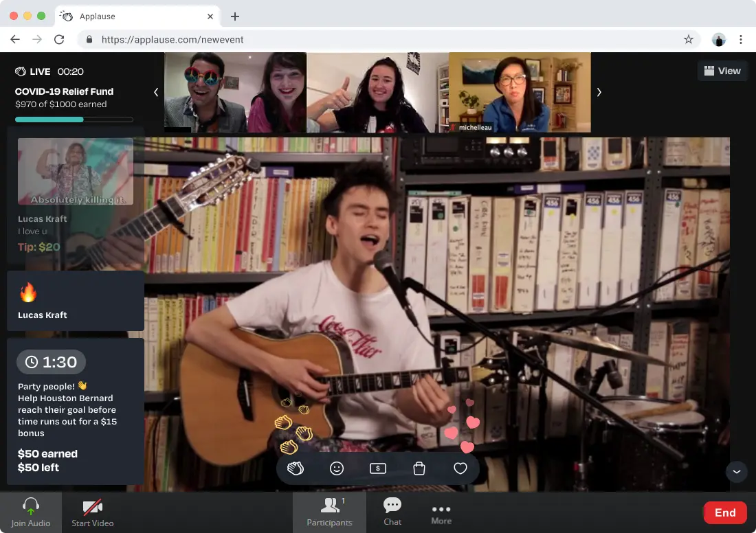Toggle Start Video camera on
756x533 pixels.
(x=93, y=512)
